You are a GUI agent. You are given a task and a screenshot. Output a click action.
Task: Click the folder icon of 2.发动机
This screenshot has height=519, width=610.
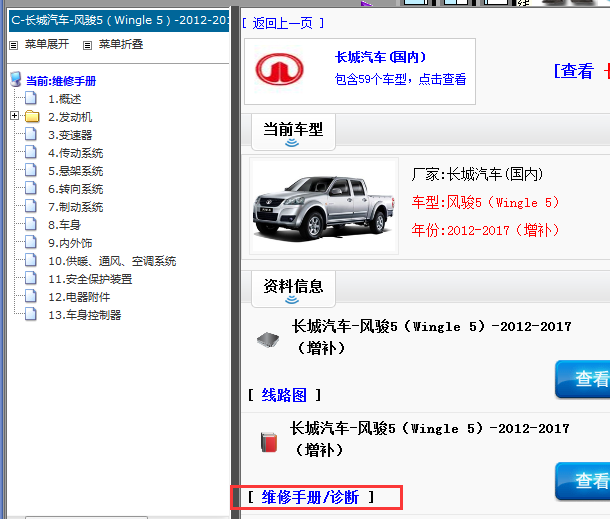coord(32,116)
